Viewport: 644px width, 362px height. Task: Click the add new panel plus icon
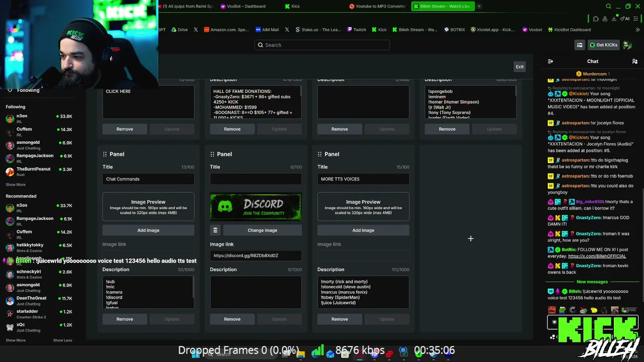click(471, 239)
